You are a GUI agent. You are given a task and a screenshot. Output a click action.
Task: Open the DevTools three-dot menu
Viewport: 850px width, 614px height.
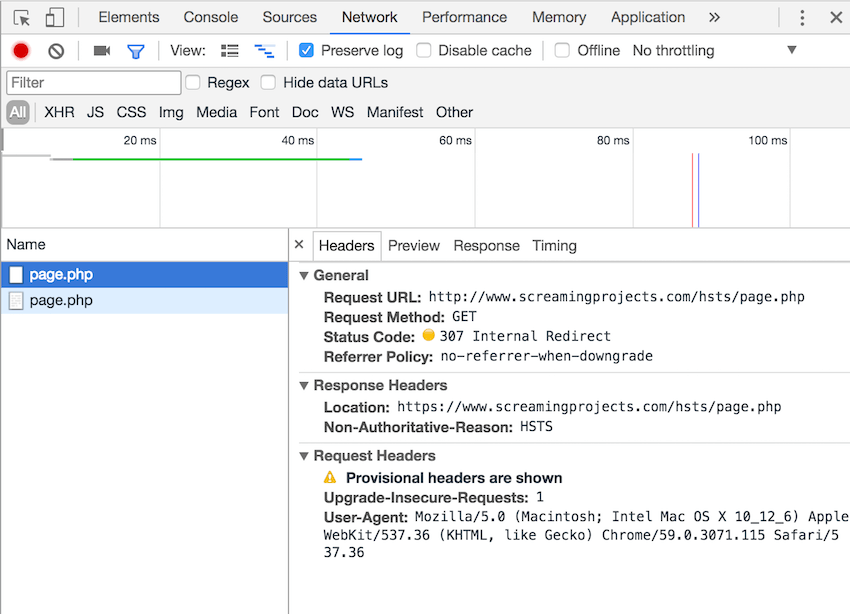click(x=802, y=18)
